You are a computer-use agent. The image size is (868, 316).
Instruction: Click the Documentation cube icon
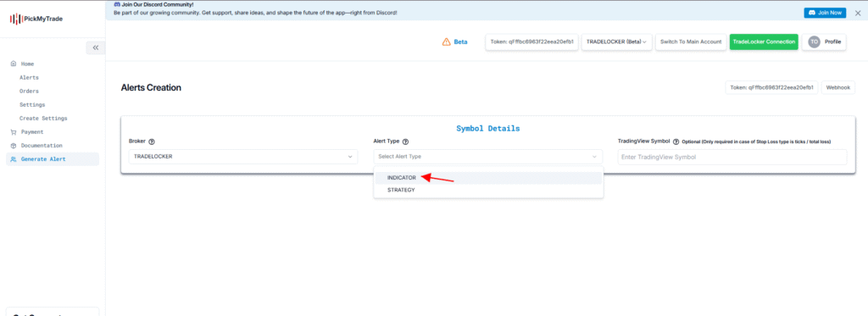pyautogui.click(x=14, y=146)
